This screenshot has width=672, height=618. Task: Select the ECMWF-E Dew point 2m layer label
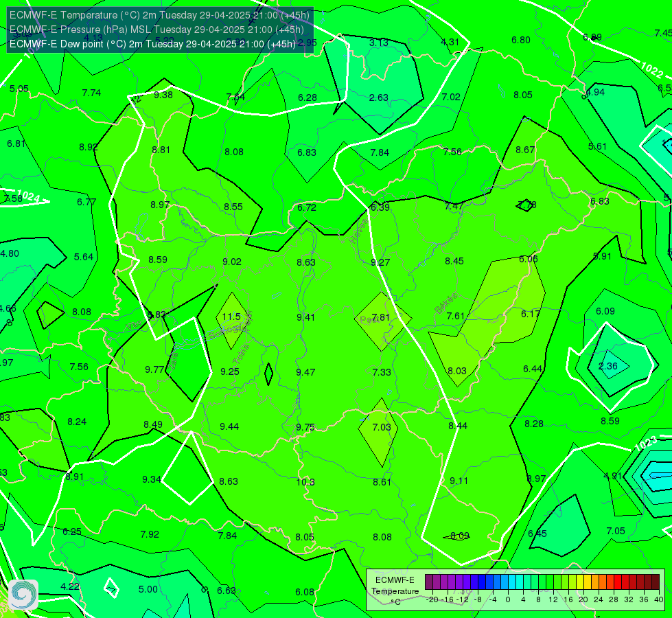coord(152,44)
